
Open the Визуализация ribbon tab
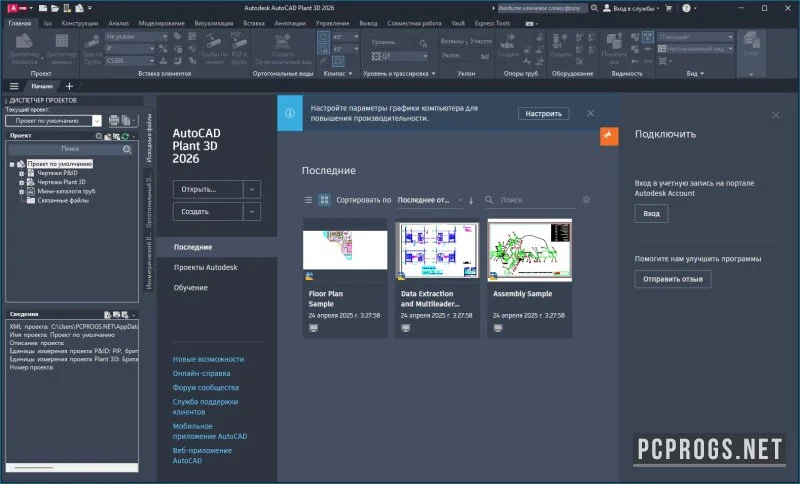click(214, 23)
